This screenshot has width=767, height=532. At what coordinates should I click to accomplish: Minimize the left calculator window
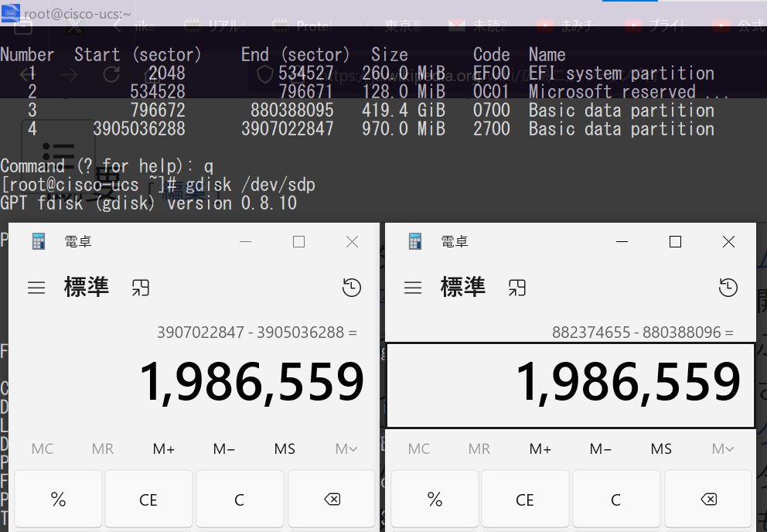coord(245,241)
